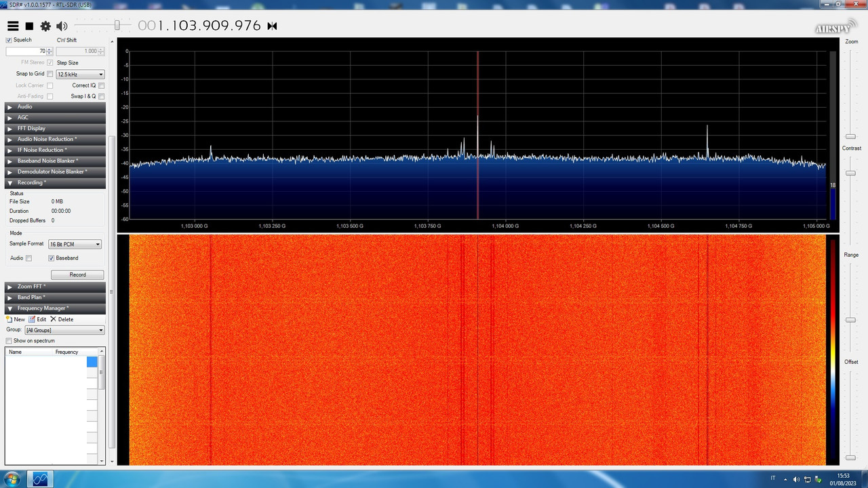Click the 1,104 000 G frequency axis label
Screen dimensions: 868x488
505,226
